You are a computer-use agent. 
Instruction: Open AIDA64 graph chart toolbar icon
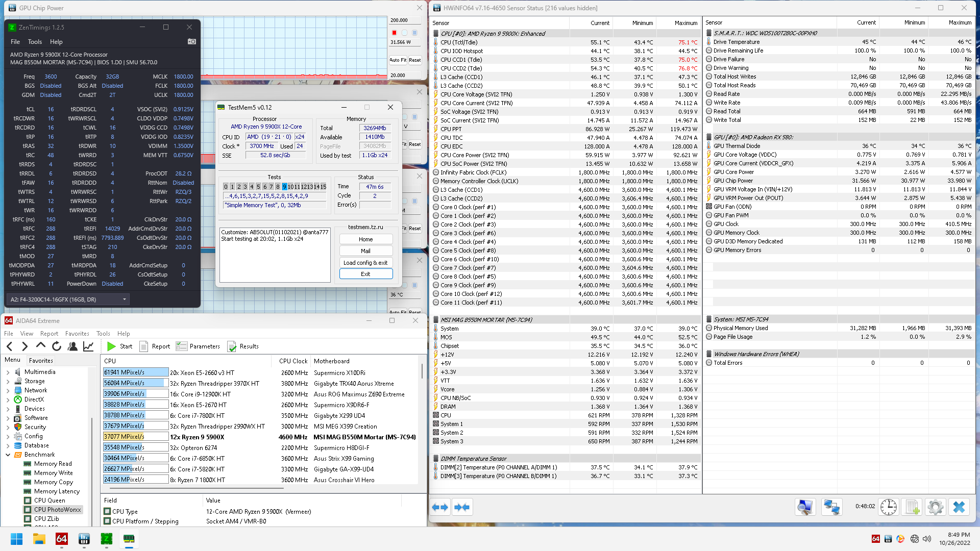tap(88, 346)
